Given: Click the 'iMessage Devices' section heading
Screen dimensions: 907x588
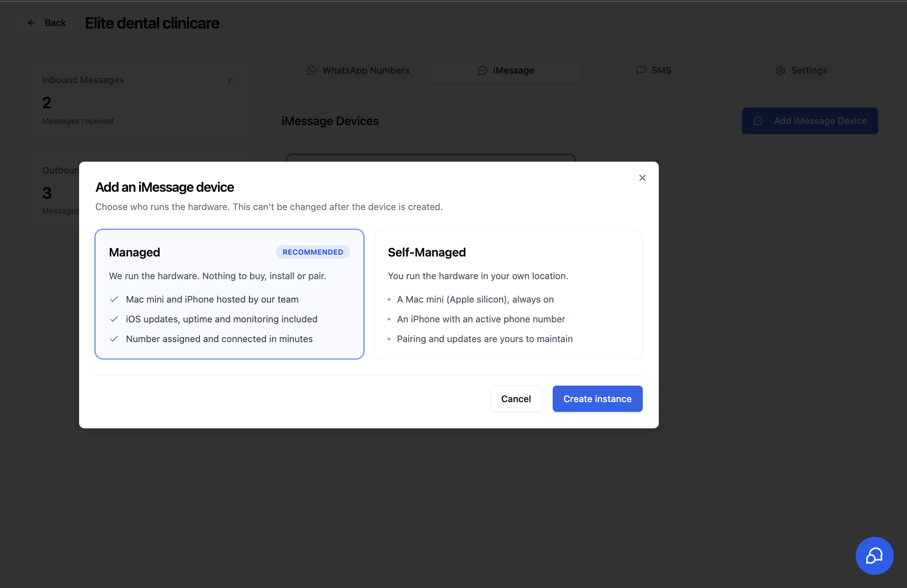Looking at the screenshot, I should 330,121.
